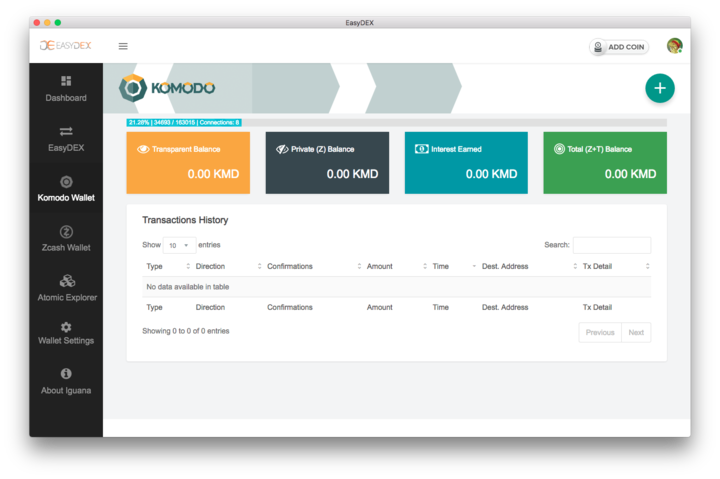Viewport: 720px width, 479px height.
Task: Click the Interest Earned teal card
Action: (x=466, y=163)
